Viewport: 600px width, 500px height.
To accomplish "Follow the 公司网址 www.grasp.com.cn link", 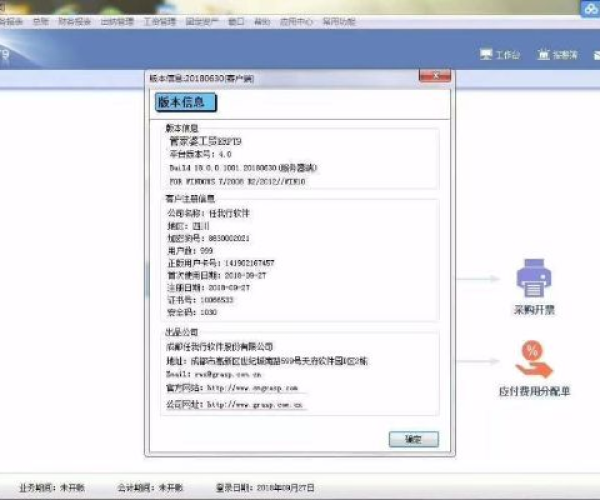I will (255, 404).
